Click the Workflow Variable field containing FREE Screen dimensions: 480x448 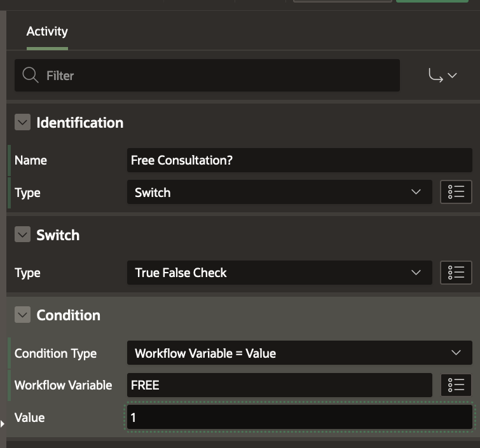point(280,385)
